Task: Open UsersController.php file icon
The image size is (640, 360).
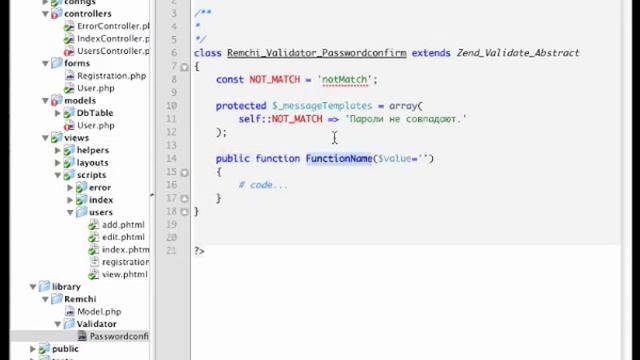Action: tap(69, 51)
